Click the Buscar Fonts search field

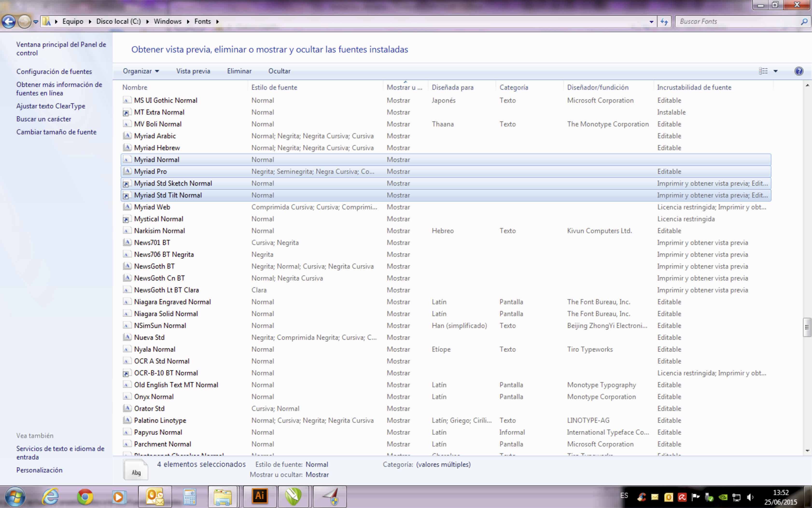click(x=737, y=21)
